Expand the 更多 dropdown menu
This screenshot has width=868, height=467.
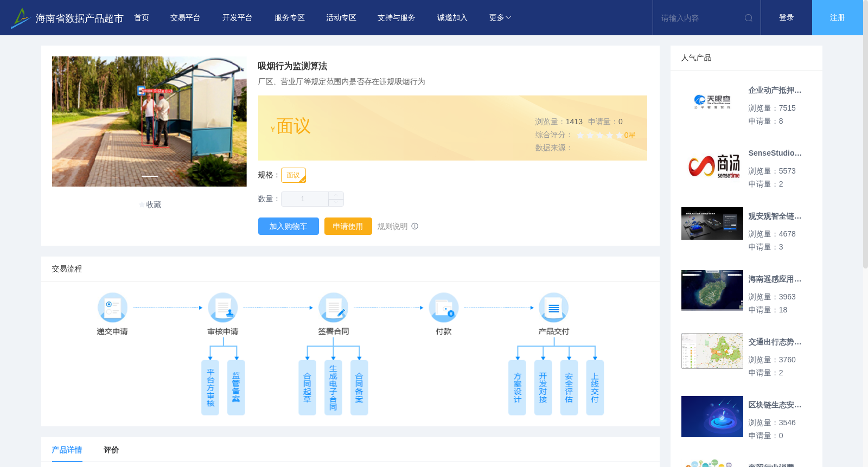[x=500, y=18]
